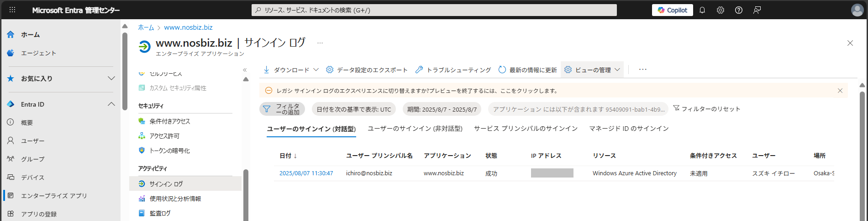Open settings gear in top bar
This screenshot has height=221, width=868.
[x=721, y=10]
